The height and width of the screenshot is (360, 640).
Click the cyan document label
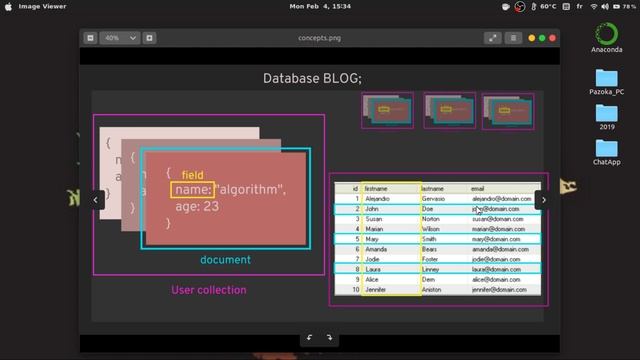225,260
